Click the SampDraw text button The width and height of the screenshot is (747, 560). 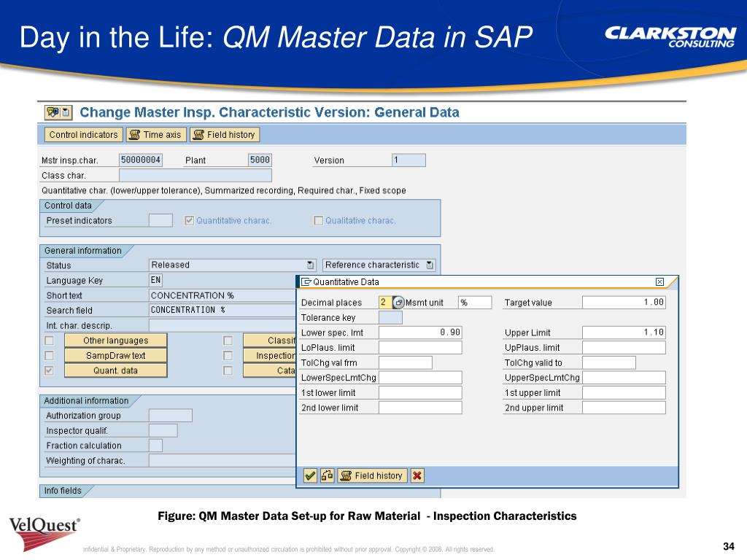pos(116,356)
